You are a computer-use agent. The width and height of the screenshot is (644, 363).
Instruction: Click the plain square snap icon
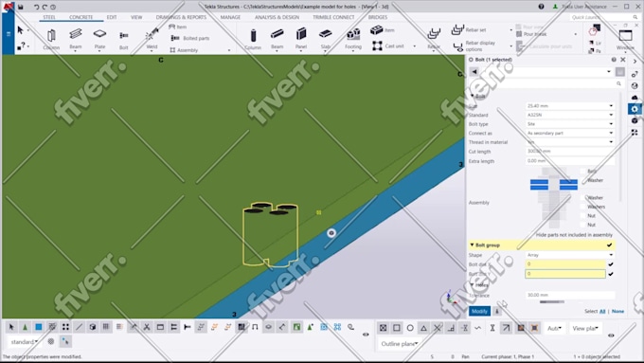pos(396,328)
